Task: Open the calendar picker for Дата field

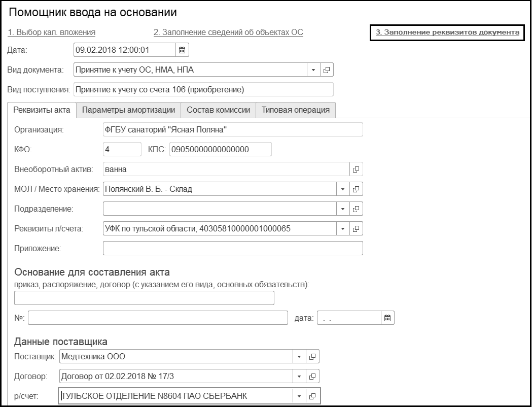Action: pyautogui.click(x=183, y=50)
